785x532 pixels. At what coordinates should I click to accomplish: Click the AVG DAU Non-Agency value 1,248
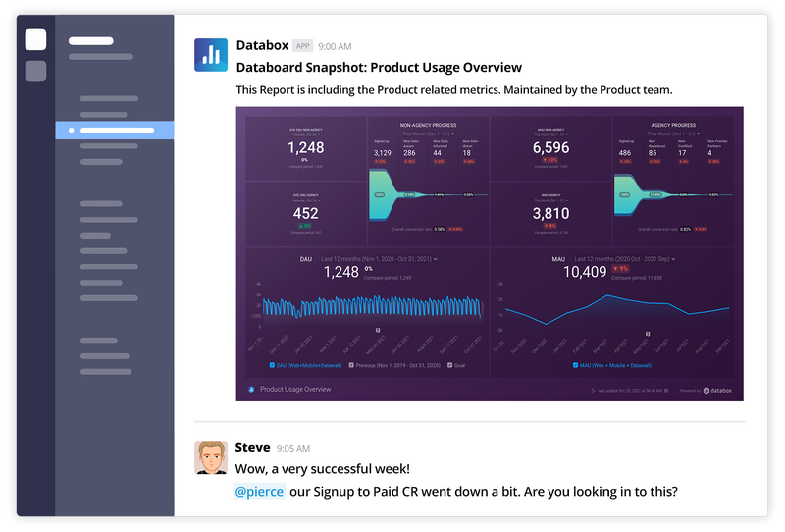click(x=306, y=148)
